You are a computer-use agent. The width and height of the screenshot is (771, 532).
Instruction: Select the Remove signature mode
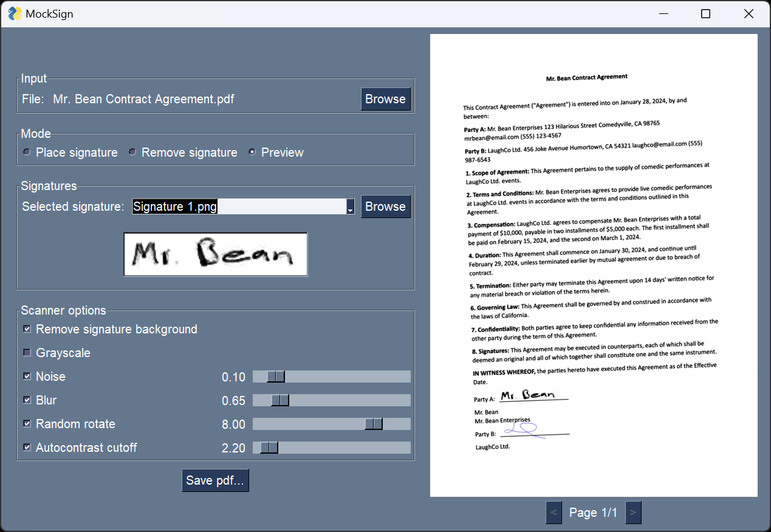point(182,152)
